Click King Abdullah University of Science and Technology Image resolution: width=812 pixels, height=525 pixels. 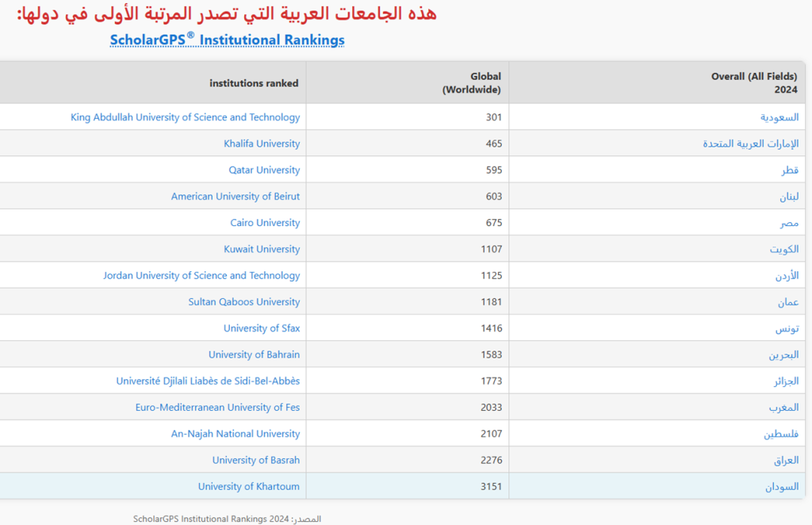point(185,117)
